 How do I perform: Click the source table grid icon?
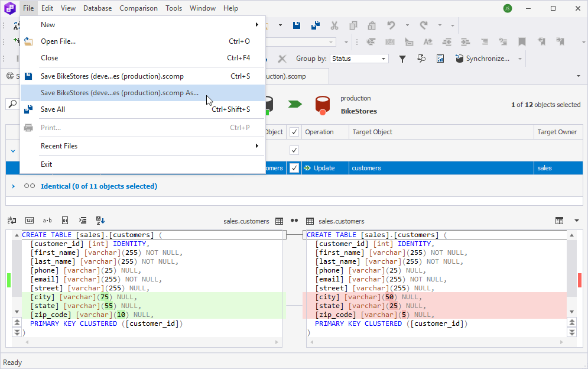pyautogui.click(x=279, y=221)
